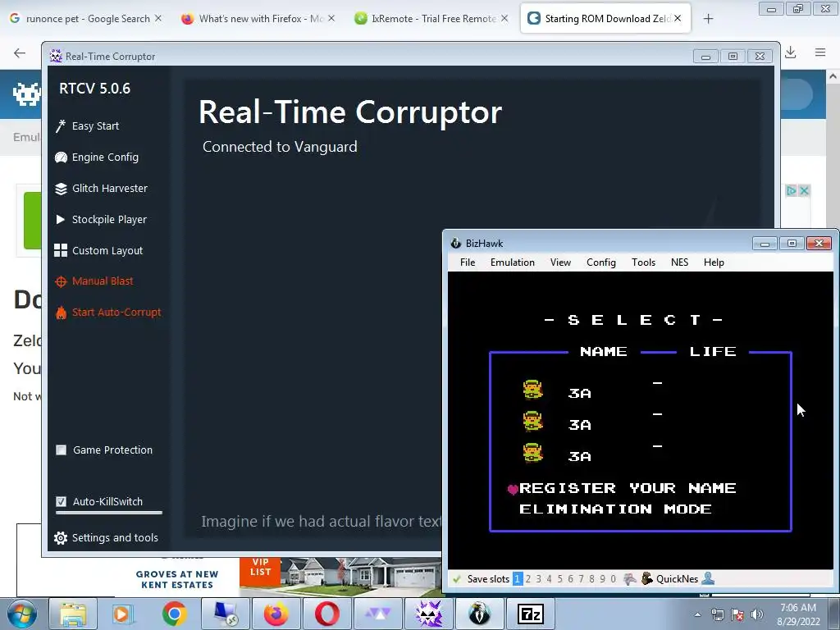Open a new browser tab
The width and height of the screenshot is (840, 630).
[x=708, y=19]
